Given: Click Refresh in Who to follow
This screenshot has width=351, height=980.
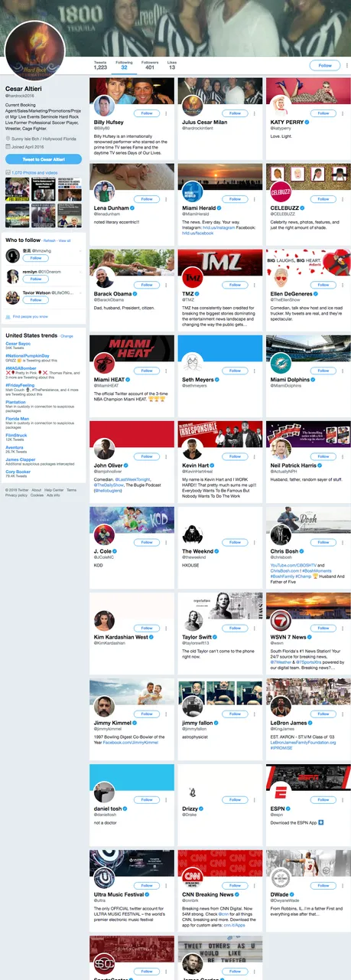Looking at the screenshot, I should click(50, 240).
